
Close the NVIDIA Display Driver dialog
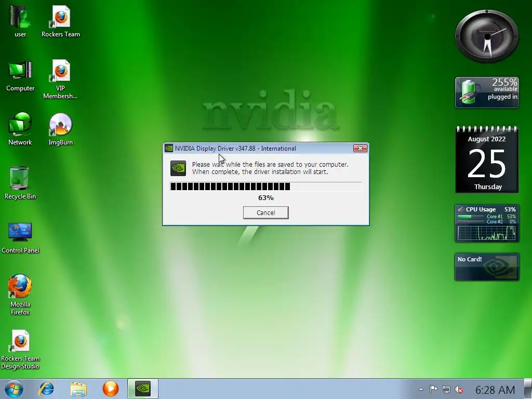360,148
